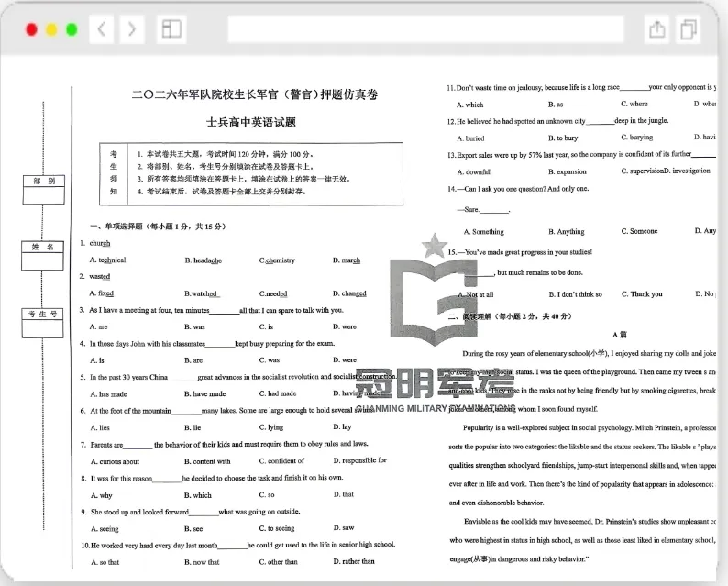Select option 'D. lay'
The height and width of the screenshot is (586, 728).
coord(342,426)
